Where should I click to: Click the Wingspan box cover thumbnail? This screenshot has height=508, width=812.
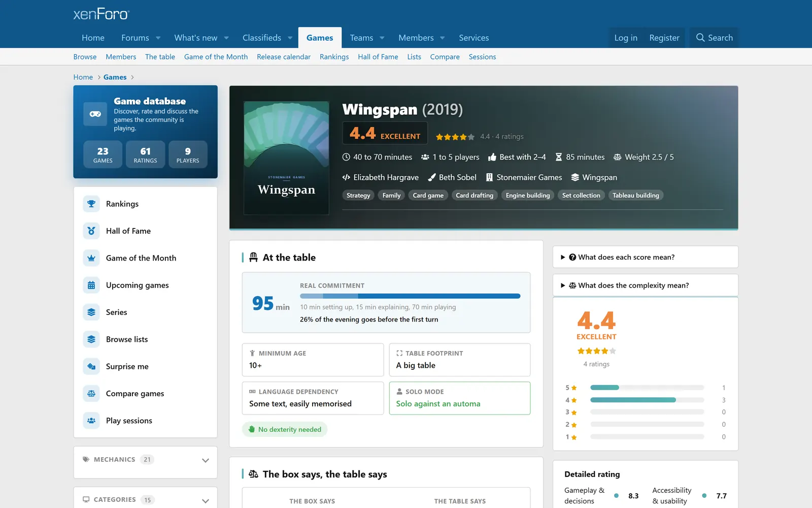coord(286,158)
